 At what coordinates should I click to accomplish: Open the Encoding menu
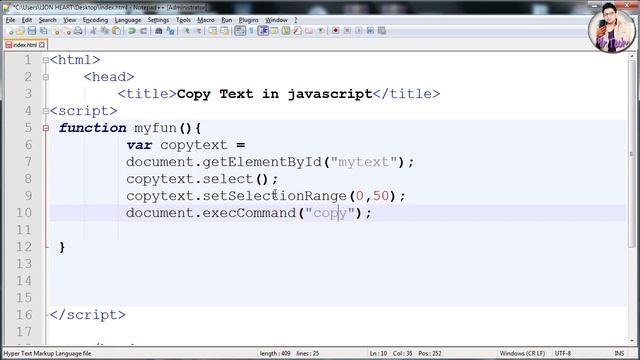tap(95, 20)
